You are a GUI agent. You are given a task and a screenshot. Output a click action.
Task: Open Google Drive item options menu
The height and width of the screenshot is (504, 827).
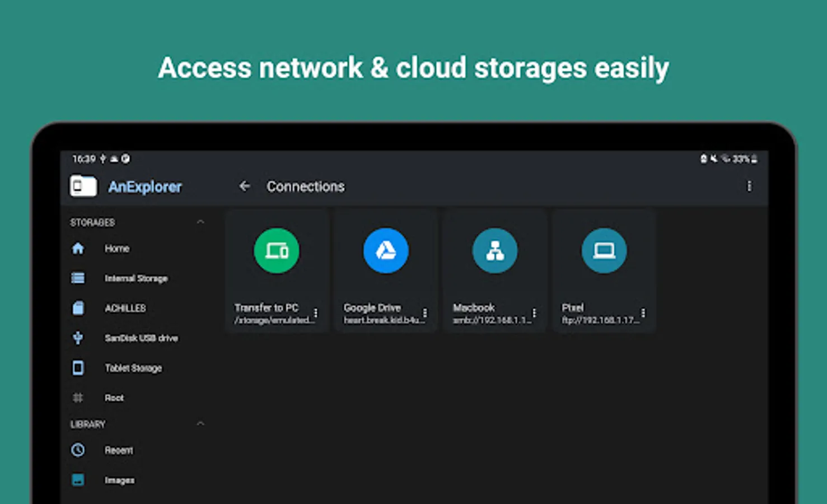(x=425, y=313)
